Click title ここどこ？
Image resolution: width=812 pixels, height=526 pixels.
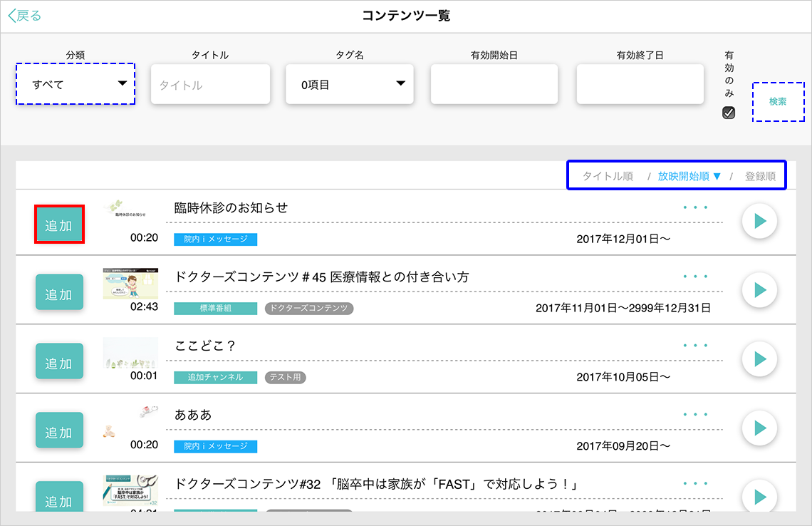tap(205, 346)
